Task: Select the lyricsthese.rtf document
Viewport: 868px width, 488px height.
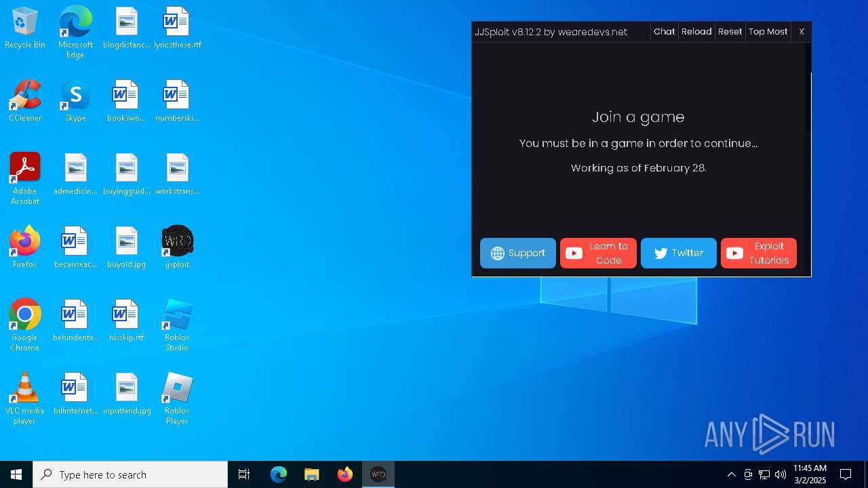Action: coord(177,28)
